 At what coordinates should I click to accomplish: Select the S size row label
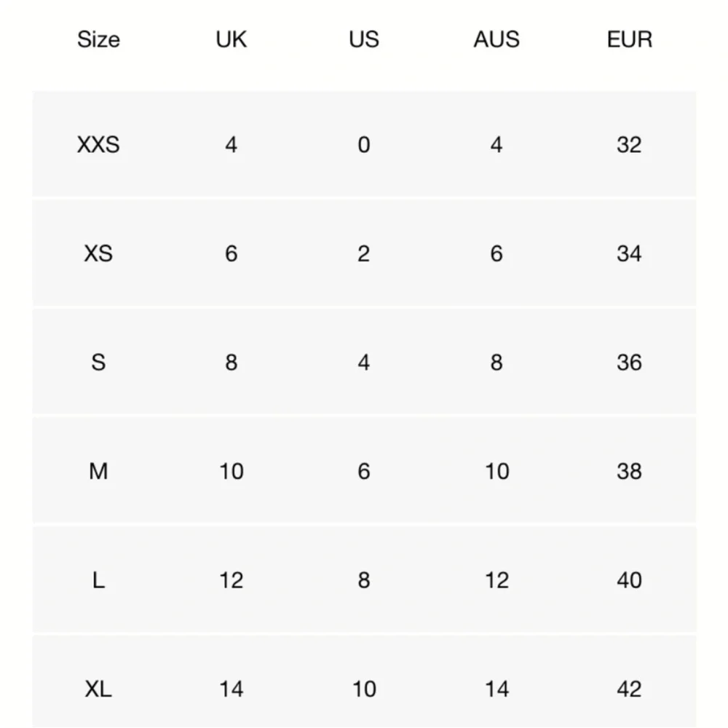(x=98, y=362)
